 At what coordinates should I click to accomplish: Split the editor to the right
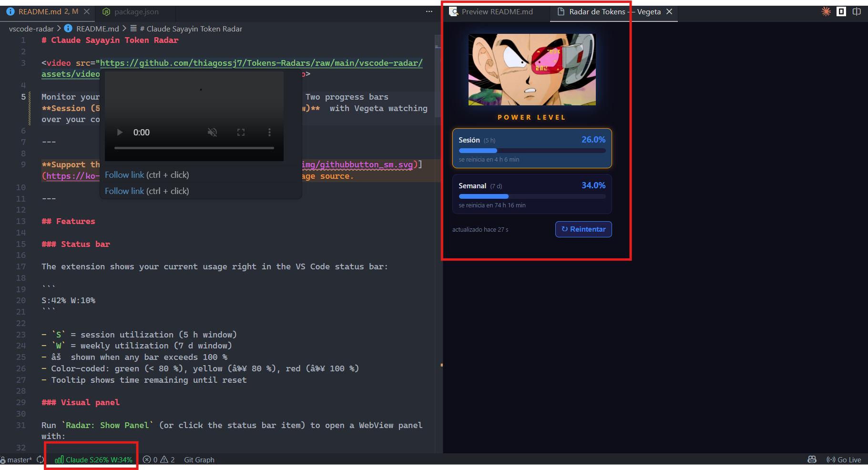[x=857, y=11]
